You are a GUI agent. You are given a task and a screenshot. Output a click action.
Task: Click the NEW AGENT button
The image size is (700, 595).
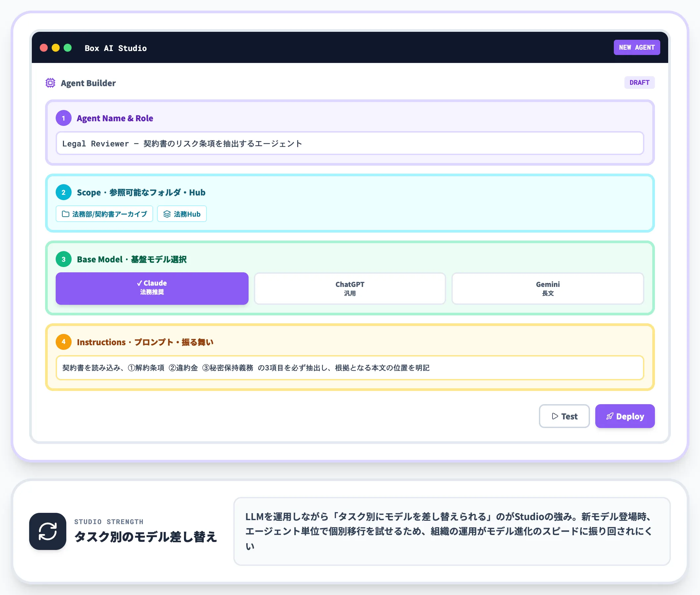tap(637, 48)
